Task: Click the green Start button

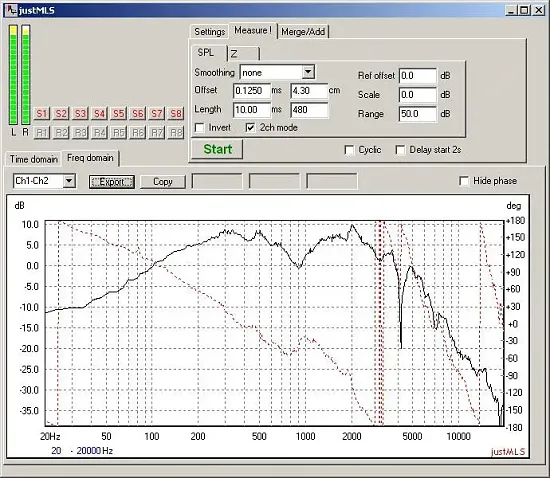Action: click(217, 149)
